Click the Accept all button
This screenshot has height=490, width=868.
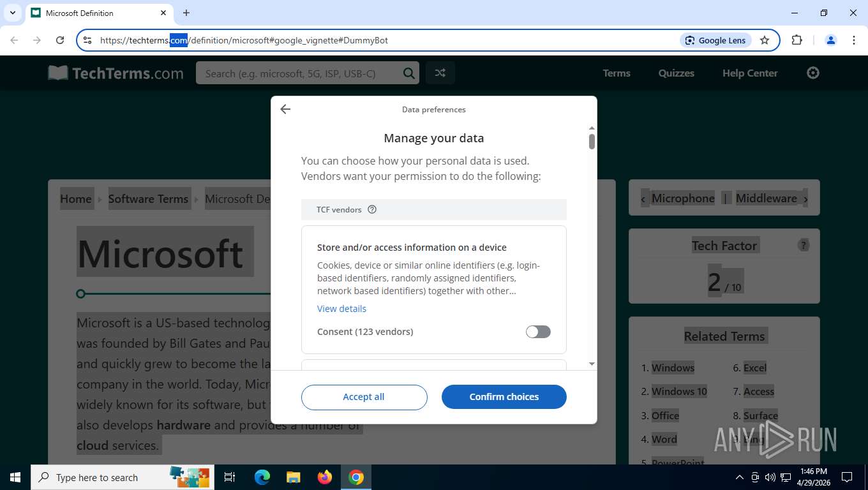point(364,397)
